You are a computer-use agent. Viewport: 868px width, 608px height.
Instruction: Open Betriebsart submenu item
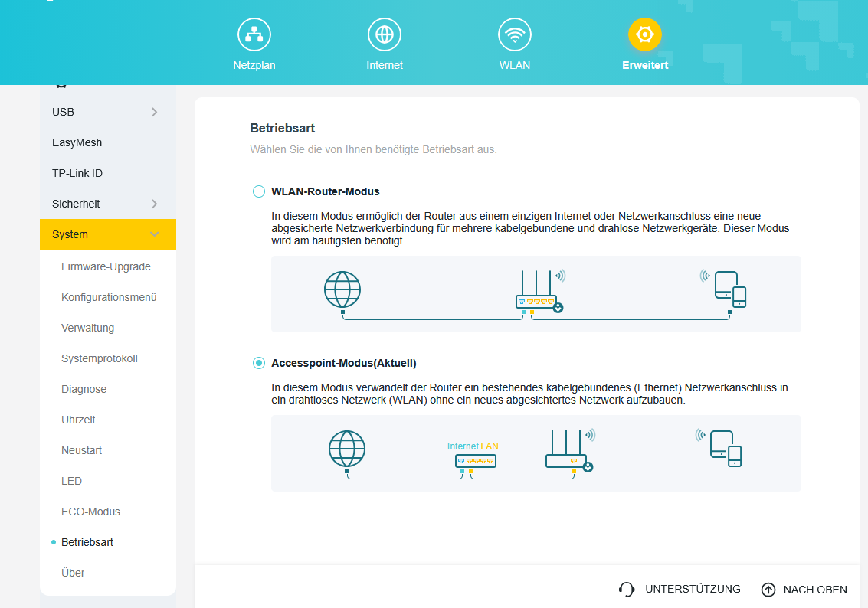click(x=87, y=542)
